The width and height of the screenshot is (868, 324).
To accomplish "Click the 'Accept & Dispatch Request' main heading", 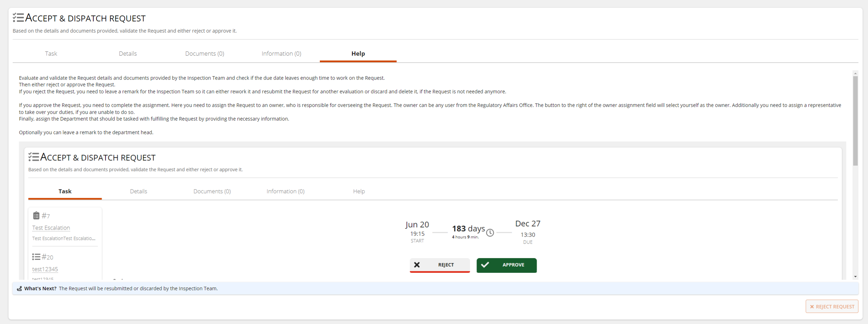I will pos(85,18).
